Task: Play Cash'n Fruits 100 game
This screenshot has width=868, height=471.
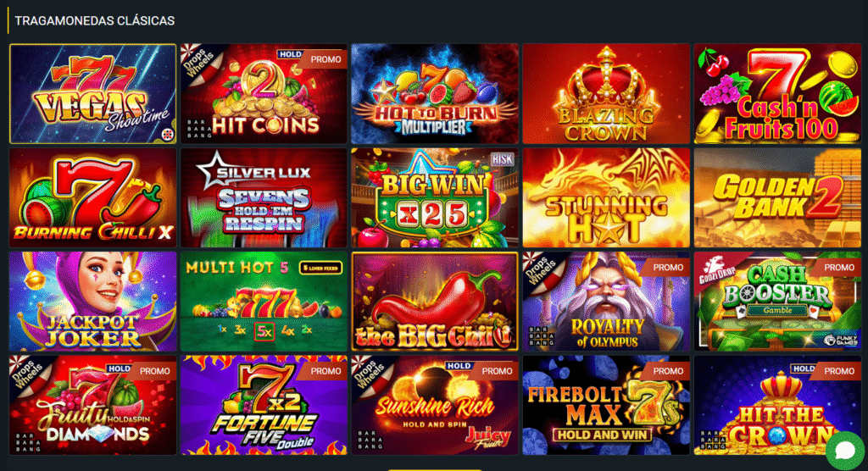Action: [x=777, y=94]
